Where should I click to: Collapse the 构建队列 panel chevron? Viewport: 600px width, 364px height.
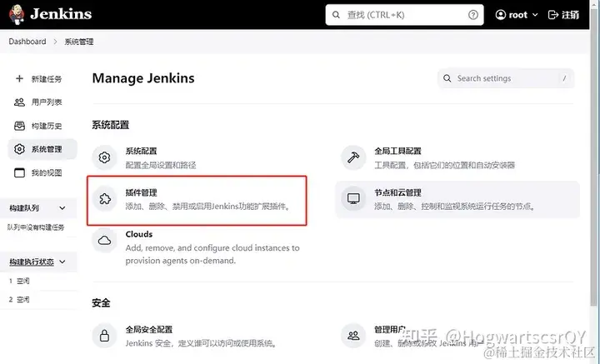[62, 208]
